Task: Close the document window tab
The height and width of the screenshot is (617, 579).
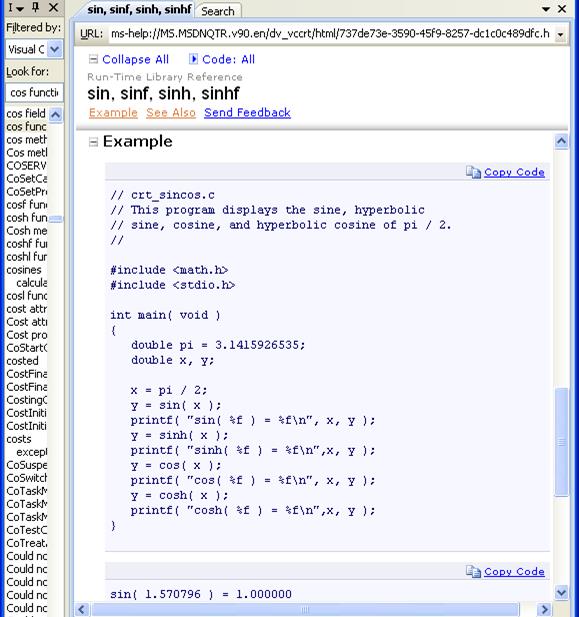Action: [x=562, y=9]
